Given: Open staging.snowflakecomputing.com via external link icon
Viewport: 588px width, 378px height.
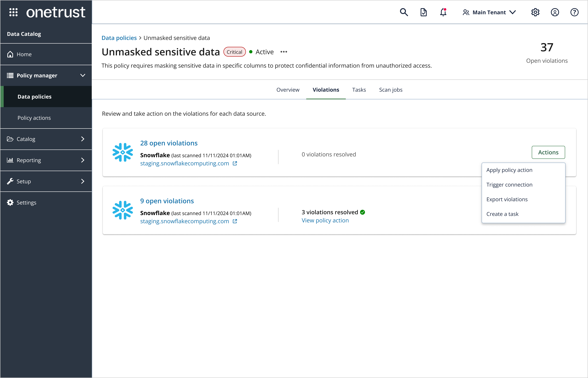Looking at the screenshot, I should [235, 163].
